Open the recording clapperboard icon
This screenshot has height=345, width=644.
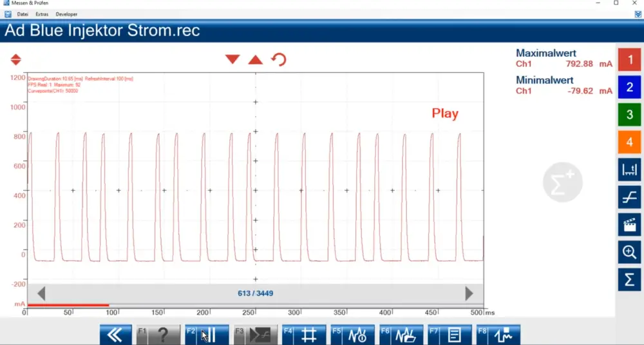(x=629, y=224)
